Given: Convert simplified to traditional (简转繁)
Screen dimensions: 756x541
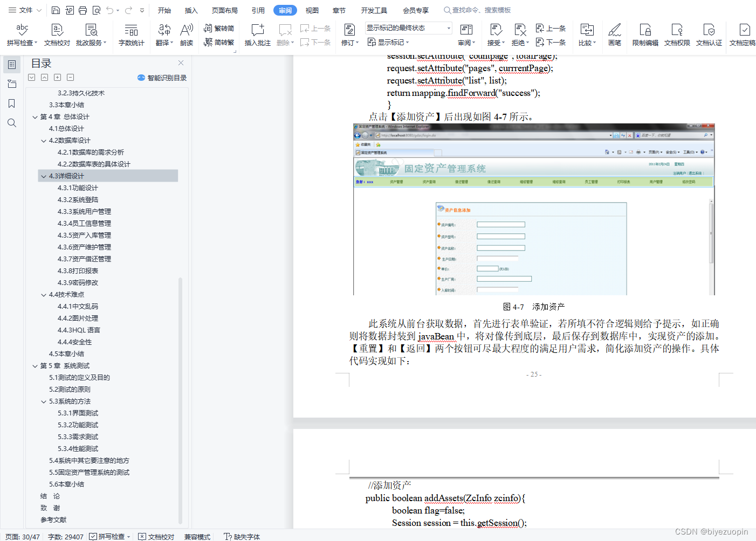Looking at the screenshot, I should [219, 42].
